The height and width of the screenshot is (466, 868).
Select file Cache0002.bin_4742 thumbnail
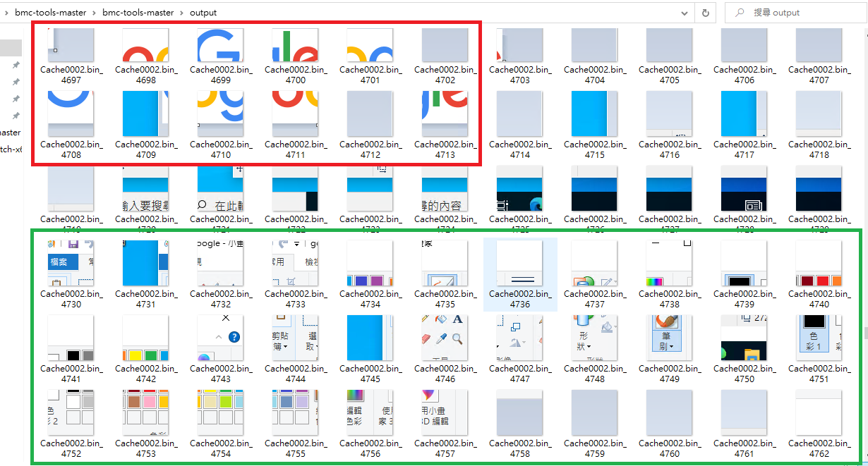click(146, 338)
